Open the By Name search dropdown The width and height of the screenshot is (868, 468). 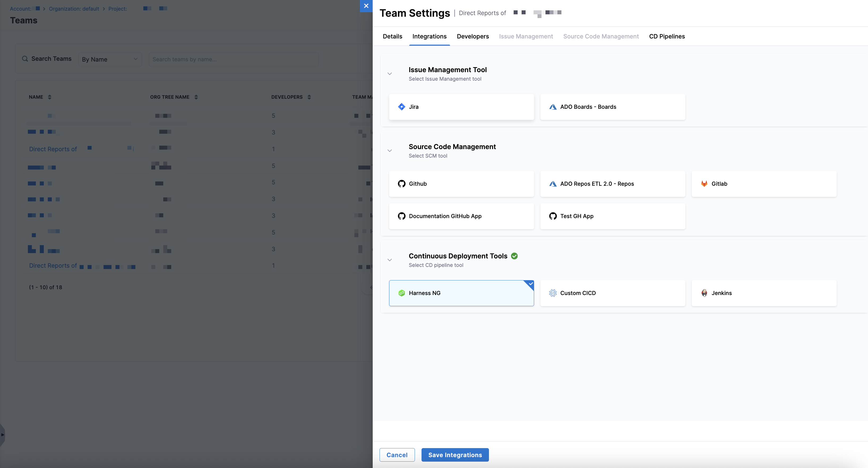[110, 59]
